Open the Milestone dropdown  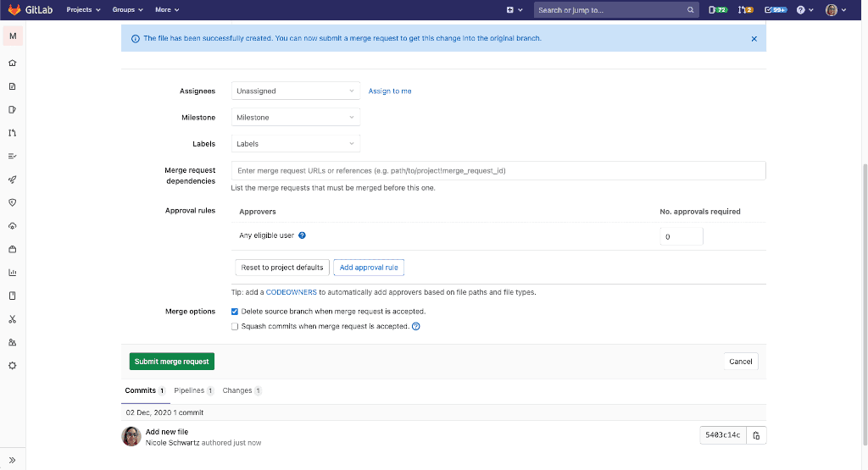[x=296, y=117]
